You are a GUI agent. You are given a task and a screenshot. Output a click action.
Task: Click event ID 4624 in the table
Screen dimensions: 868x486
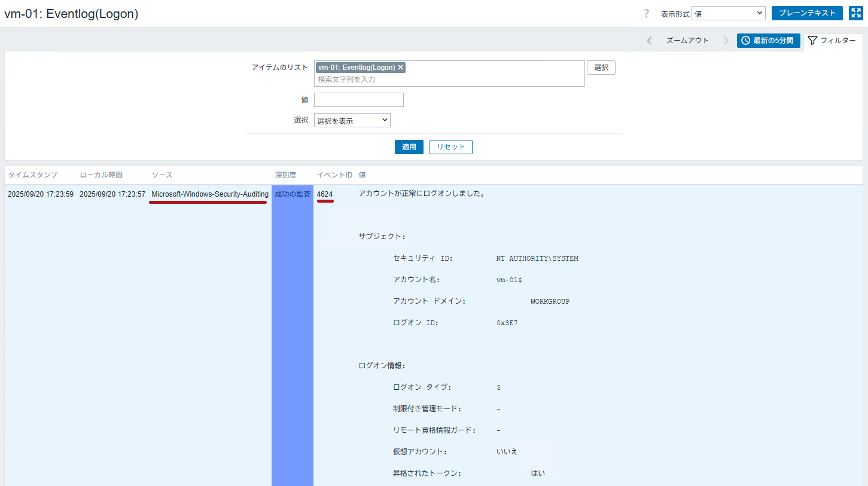pos(325,194)
